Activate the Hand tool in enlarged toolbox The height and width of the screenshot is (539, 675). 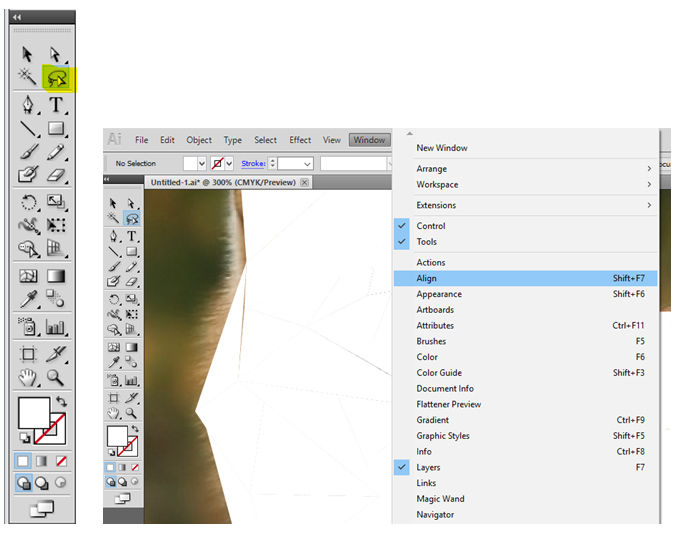(x=28, y=377)
